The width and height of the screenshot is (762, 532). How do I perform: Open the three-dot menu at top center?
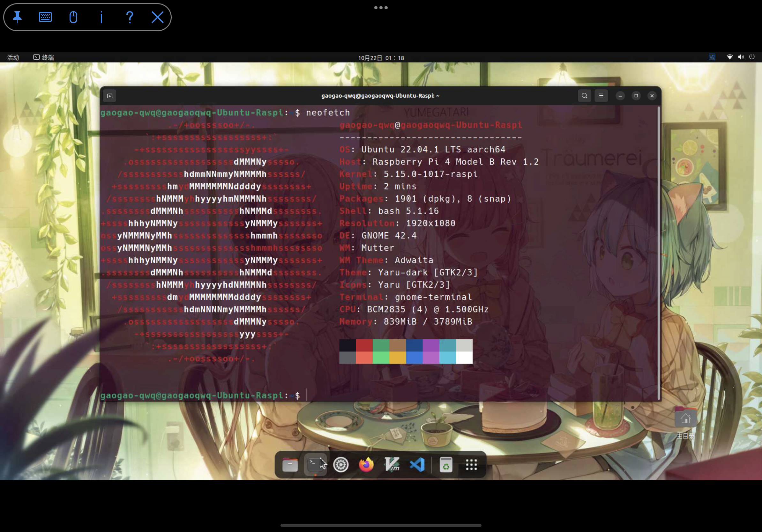[381, 8]
